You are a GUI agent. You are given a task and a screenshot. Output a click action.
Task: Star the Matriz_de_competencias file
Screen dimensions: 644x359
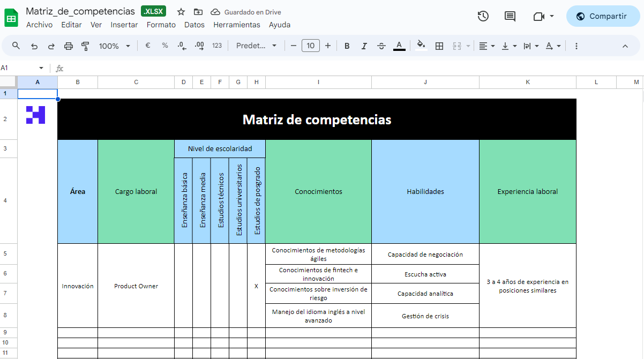pyautogui.click(x=181, y=11)
